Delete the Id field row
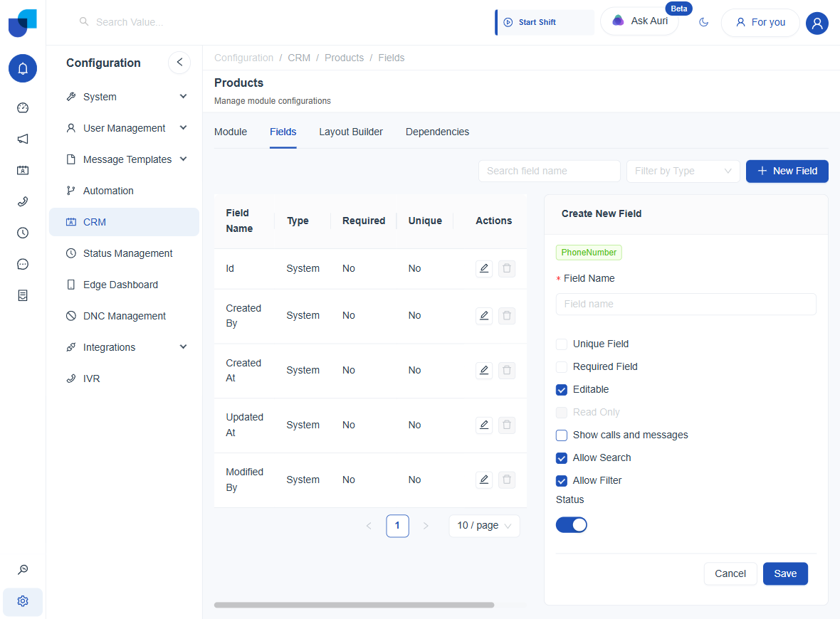840x619 pixels. 507,268
